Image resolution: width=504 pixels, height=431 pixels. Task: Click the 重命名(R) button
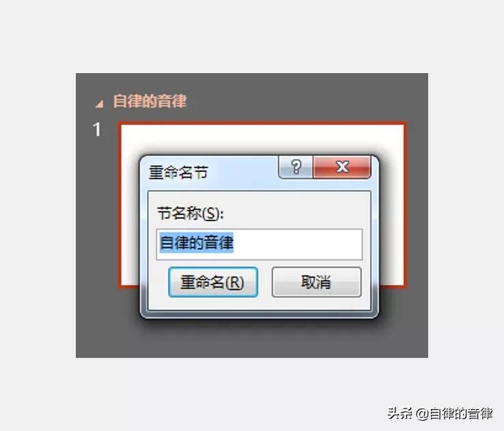(213, 282)
